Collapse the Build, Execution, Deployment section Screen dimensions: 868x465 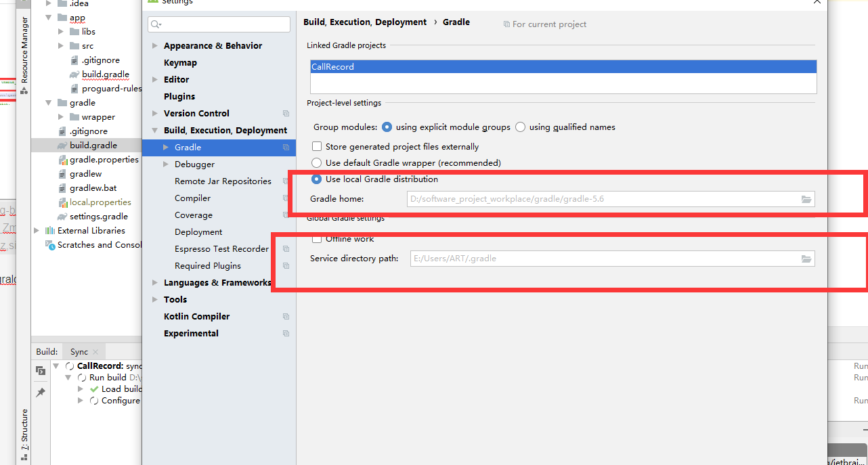click(x=154, y=130)
